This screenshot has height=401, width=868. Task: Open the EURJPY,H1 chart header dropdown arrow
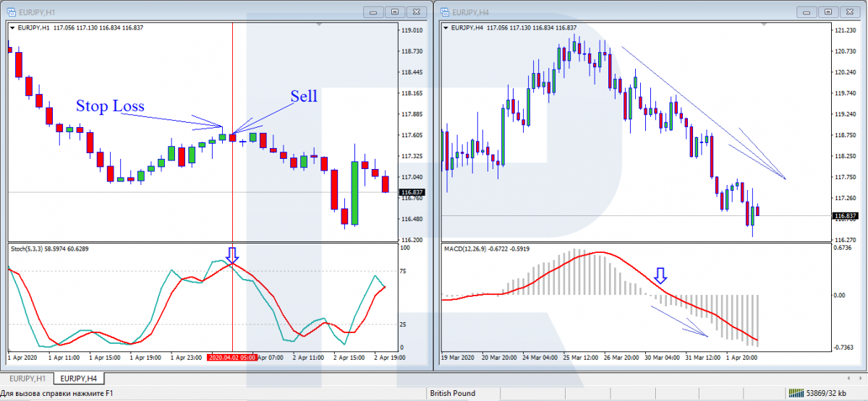tap(12, 27)
